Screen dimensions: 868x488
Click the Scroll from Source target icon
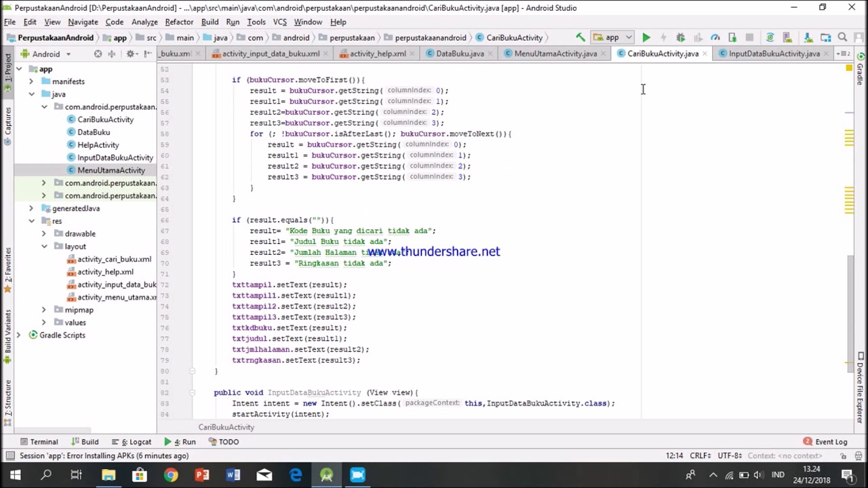click(98, 54)
